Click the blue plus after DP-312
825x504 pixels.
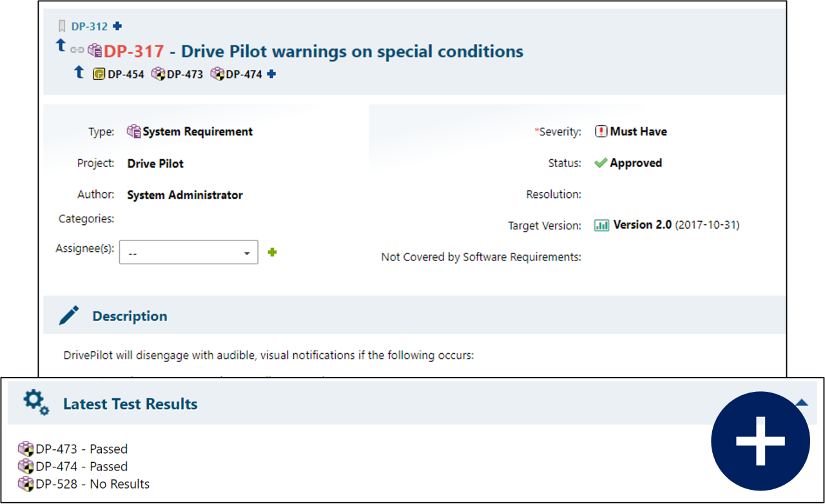click(117, 26)
